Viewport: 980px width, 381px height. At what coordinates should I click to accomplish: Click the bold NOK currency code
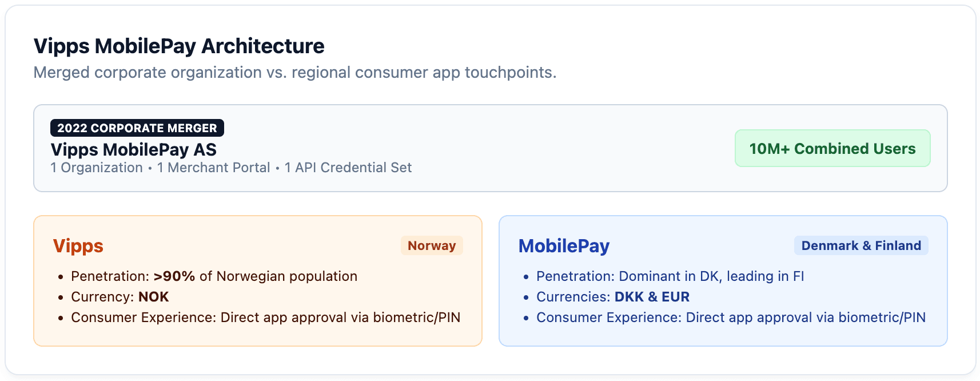click(x=154, y=297)
